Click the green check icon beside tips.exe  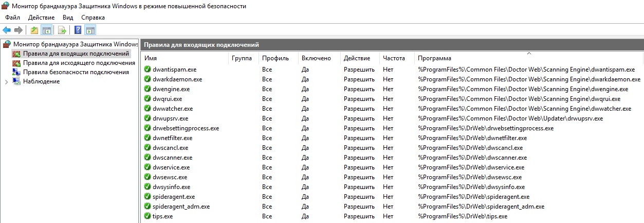coord(148,216)
